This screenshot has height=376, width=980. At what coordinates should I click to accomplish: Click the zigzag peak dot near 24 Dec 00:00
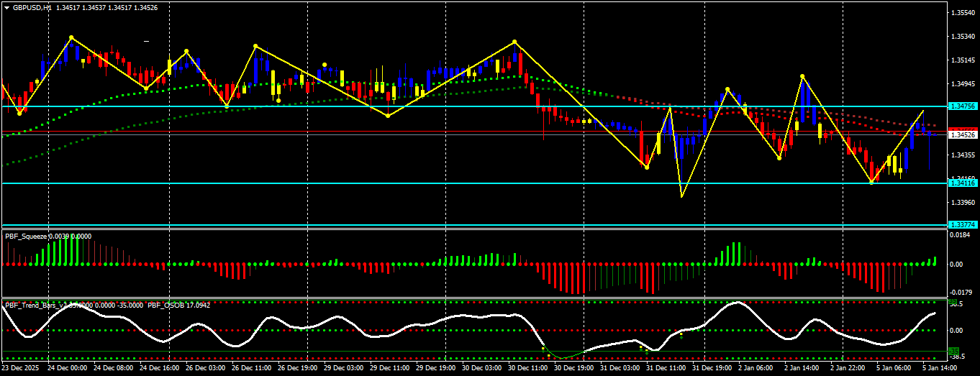[71, 37]
